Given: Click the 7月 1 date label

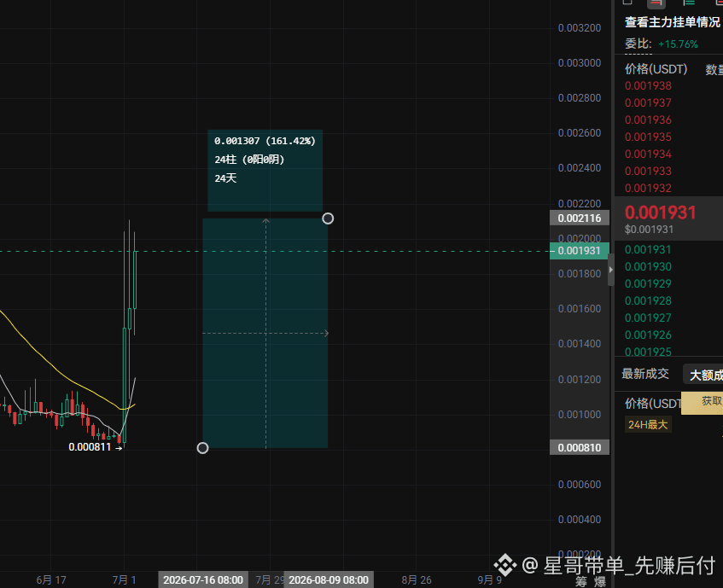Looking at the screenshot, I should coord(124,579).
